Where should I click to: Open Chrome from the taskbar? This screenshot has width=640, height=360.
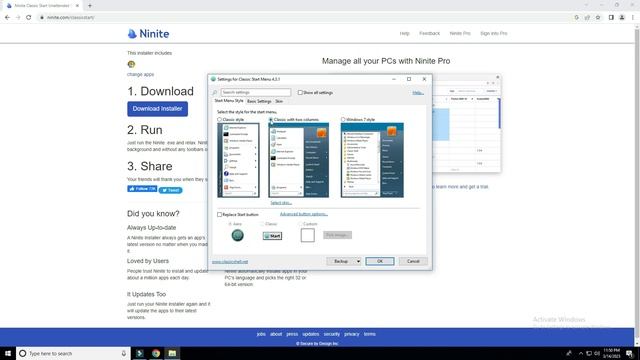(x=156, y=353)
